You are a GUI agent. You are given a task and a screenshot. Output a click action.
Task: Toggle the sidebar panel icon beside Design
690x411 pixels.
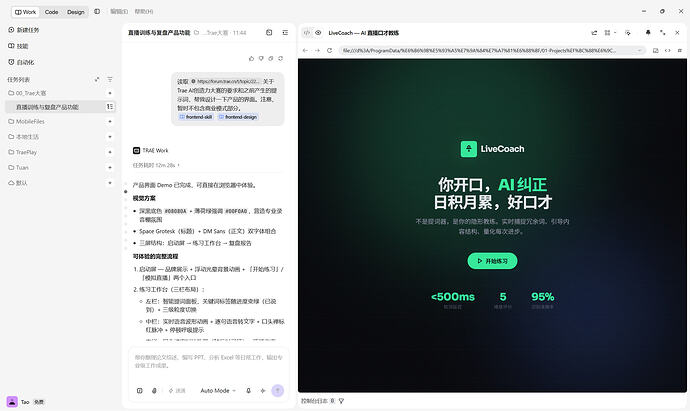[97, 11]
